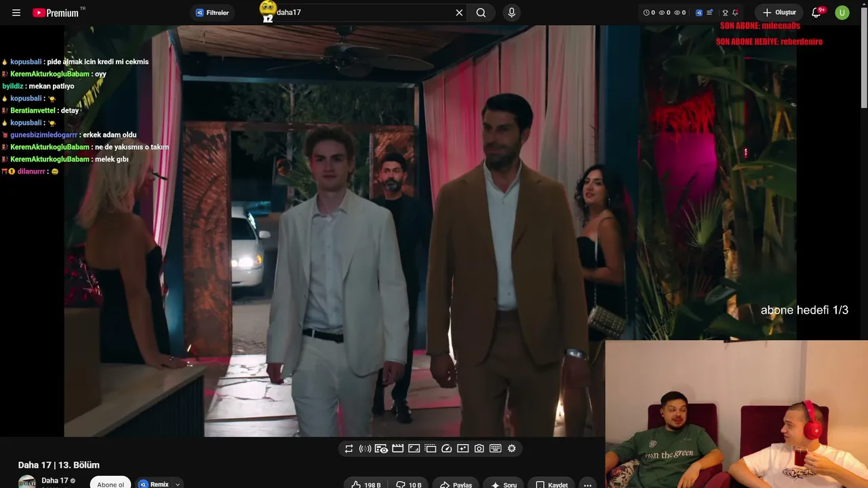Click the sparkle-frame video enhance icon

462,449
